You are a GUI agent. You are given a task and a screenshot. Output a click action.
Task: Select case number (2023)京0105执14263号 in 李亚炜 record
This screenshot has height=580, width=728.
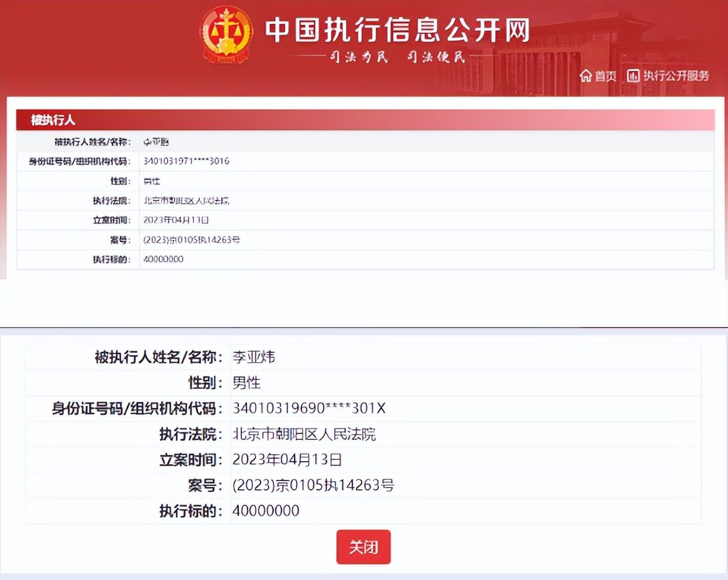(x=313, y=485)
